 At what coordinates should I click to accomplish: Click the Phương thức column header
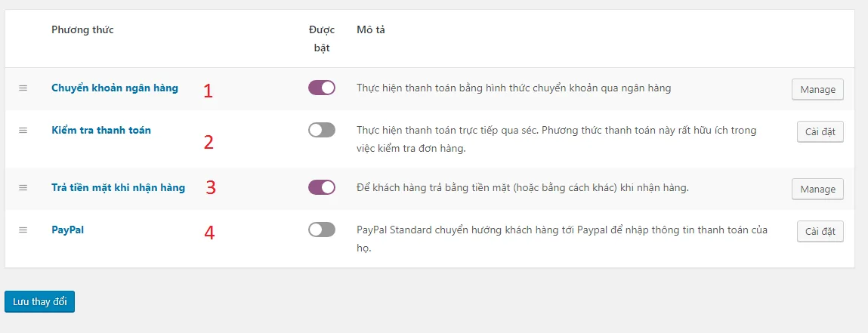82,30
